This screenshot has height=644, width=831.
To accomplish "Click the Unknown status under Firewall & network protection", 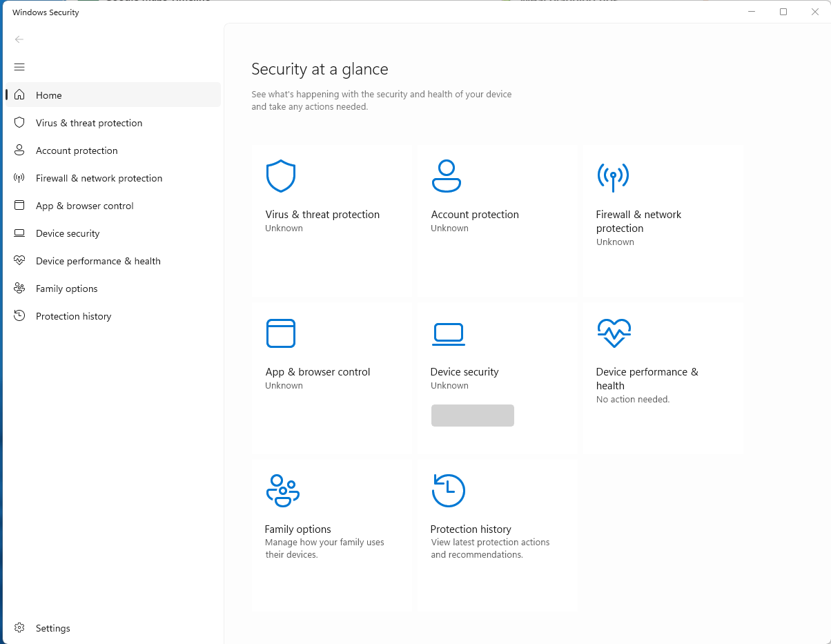I will click(615, 242).
